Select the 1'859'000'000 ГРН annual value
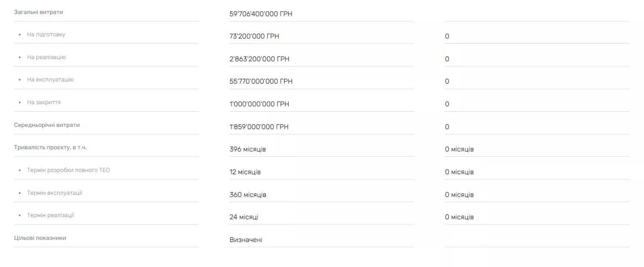The width and height of the screenshot is (644, 267). click(x=259, y=127)
